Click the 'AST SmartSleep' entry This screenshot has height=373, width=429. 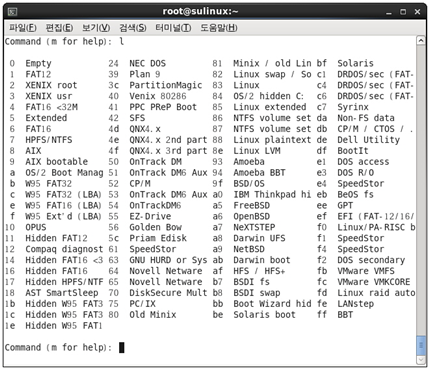62,293
